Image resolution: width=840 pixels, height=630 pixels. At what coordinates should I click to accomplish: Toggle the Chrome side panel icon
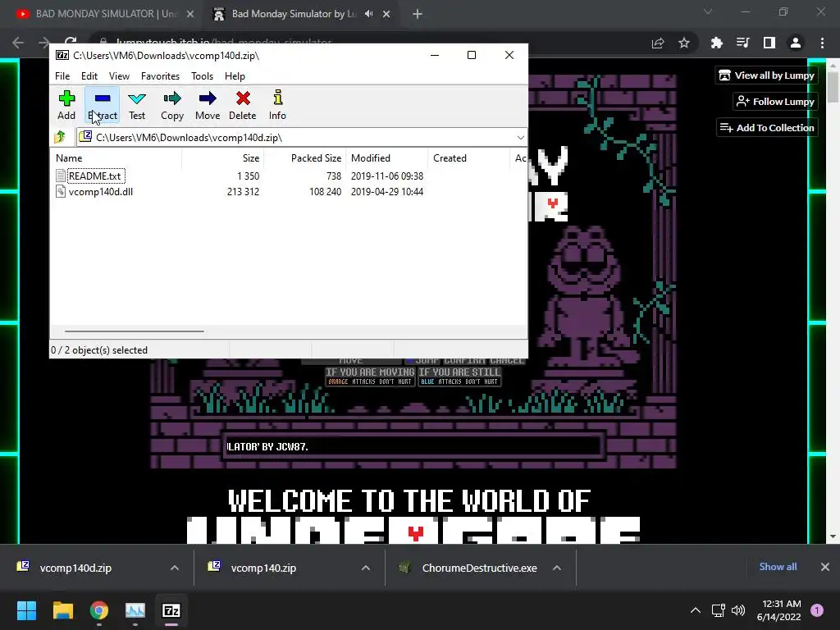tap(769, 43)
